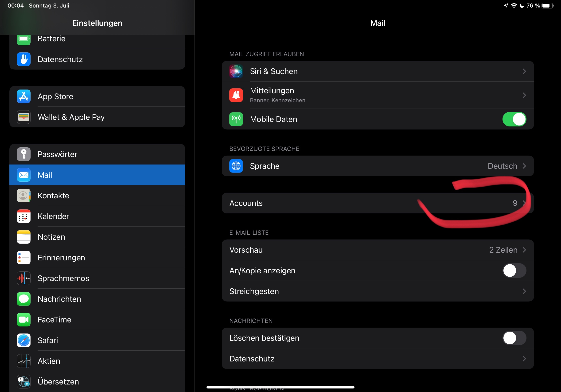Expand Sprache Deutsch chevron

point(524,166)
